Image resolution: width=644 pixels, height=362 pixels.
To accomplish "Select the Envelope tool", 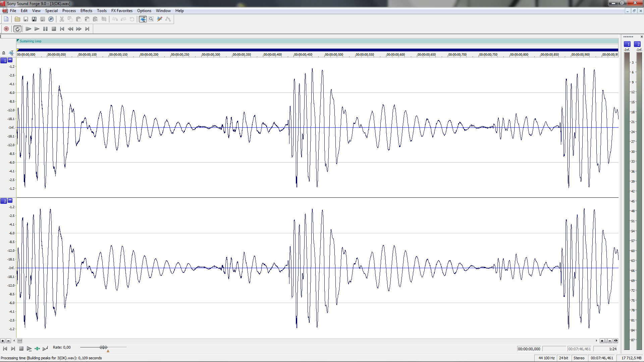I will coord(168,19).
